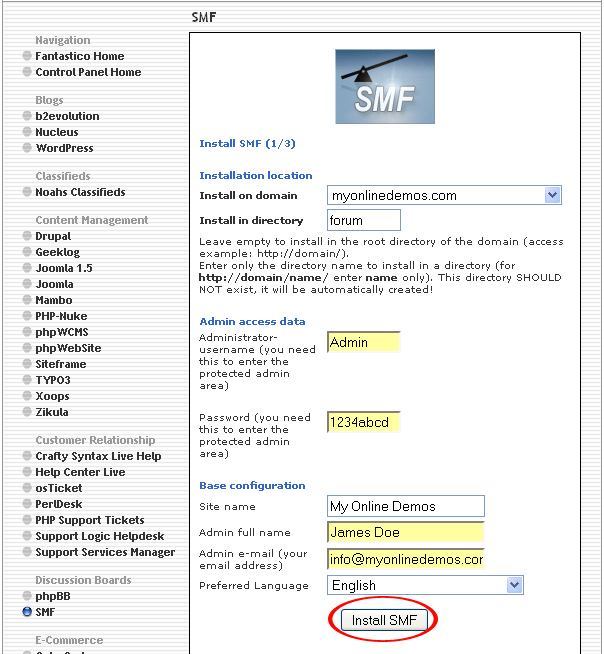Click the blue active bullet beside SMF
Viewport: 604px width, 654px height.
point(27,611)
